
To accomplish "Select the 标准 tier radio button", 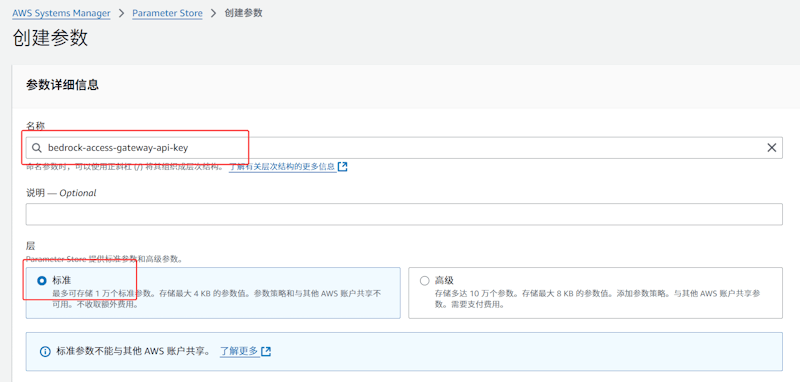I will (x=42, y=281).
